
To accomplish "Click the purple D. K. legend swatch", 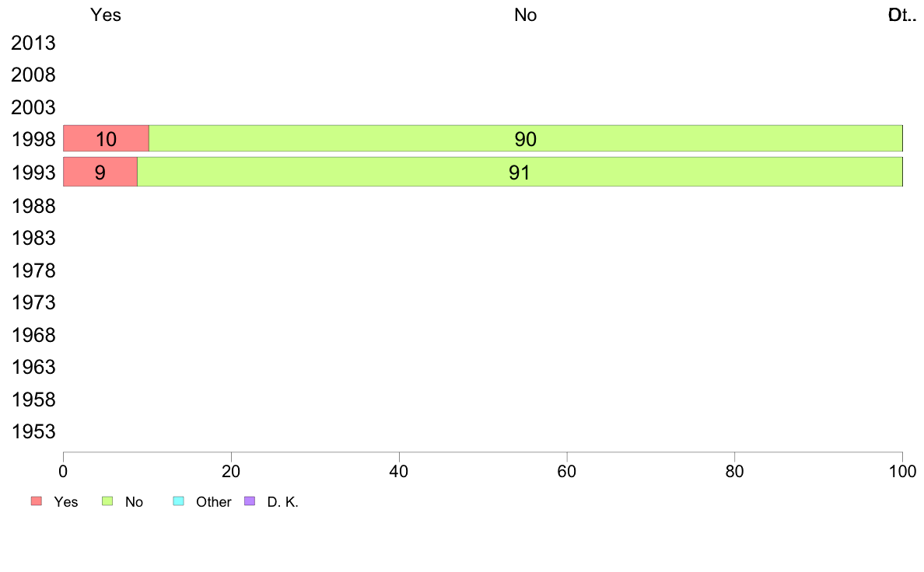I will [x=250, y=501].
